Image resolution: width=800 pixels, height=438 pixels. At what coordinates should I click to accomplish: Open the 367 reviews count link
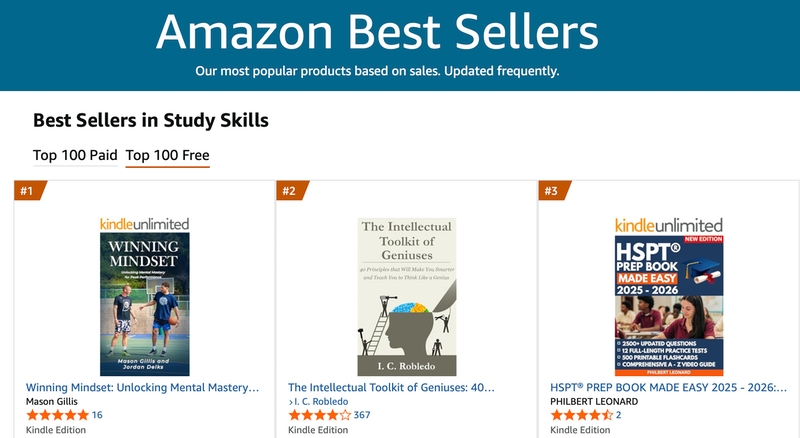[x=362, y=415]
